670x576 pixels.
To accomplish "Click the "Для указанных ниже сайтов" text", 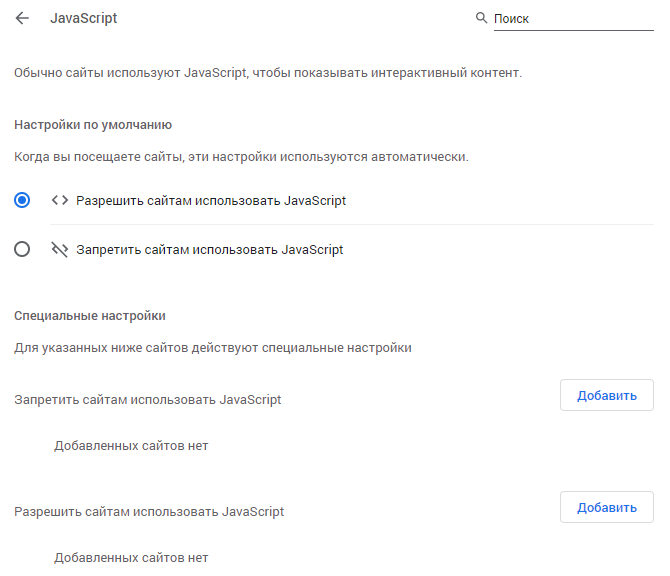I will click(x=213, y=348).
